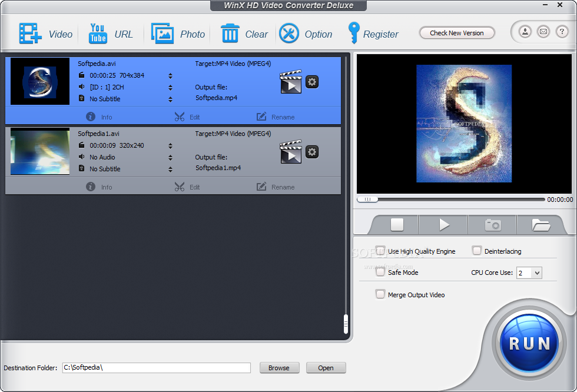Take a snapshot with camera icon
Image resolution: width=577 pixels, height=392 pixels.
click(x=493, y=225)
